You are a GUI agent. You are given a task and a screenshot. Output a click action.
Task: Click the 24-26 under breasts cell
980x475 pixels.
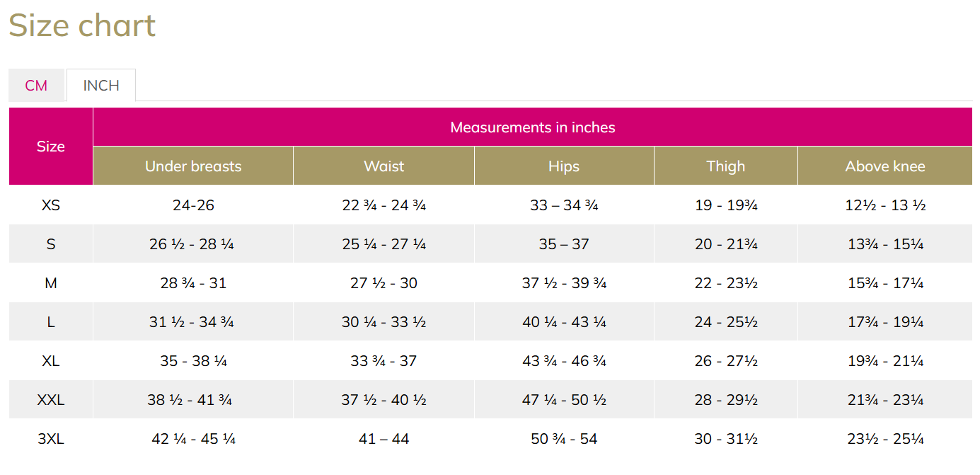193,205
